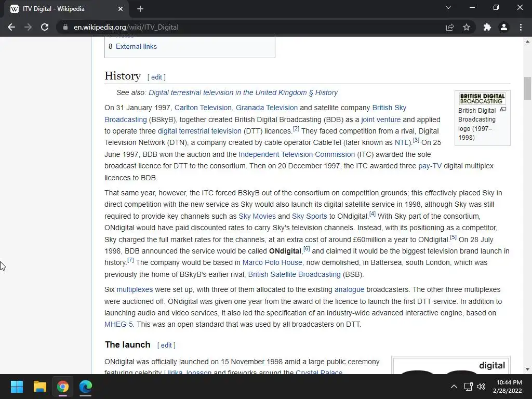532x399 pixels.
Task: Open the digital terrestrial television link
Action: tap(199, 131)
